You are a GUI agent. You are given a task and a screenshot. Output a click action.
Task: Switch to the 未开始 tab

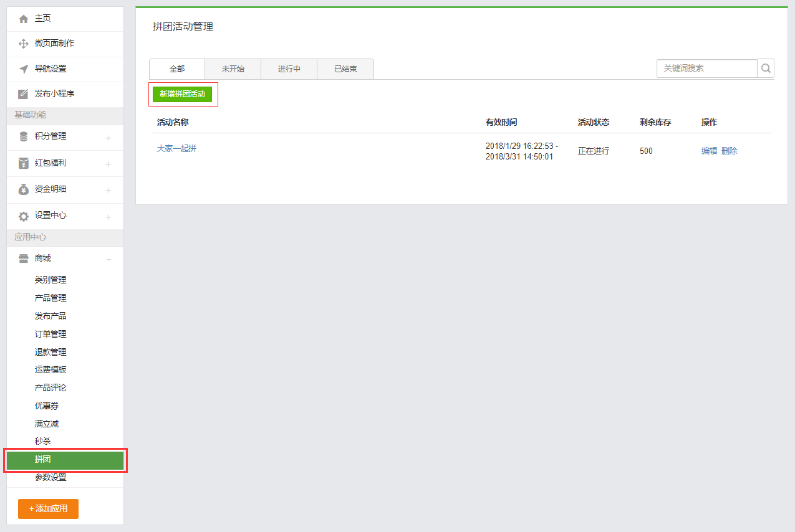point(233,69)
